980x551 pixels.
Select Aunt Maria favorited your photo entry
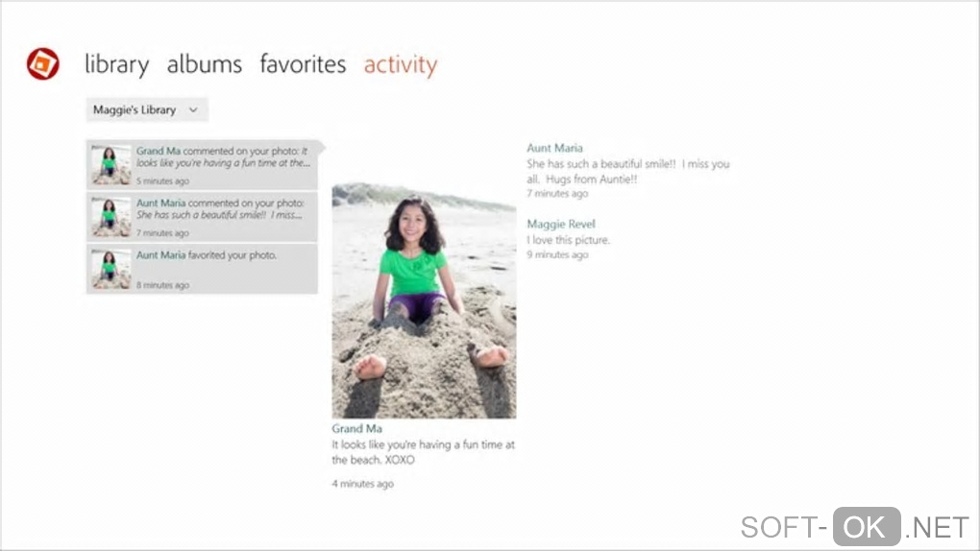click(202, 269)
